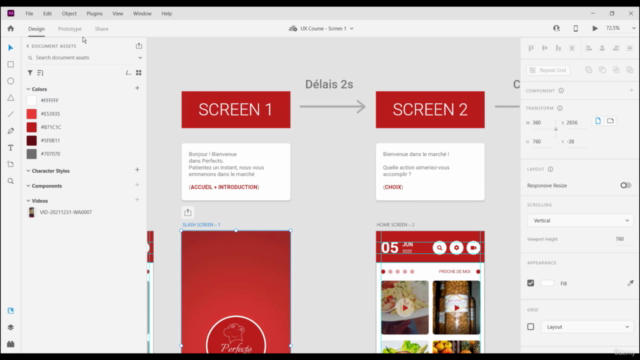The width and height of the screenshot is (640, 360).
Task: Toggle Responsive Resize switch
Action: 625,185
